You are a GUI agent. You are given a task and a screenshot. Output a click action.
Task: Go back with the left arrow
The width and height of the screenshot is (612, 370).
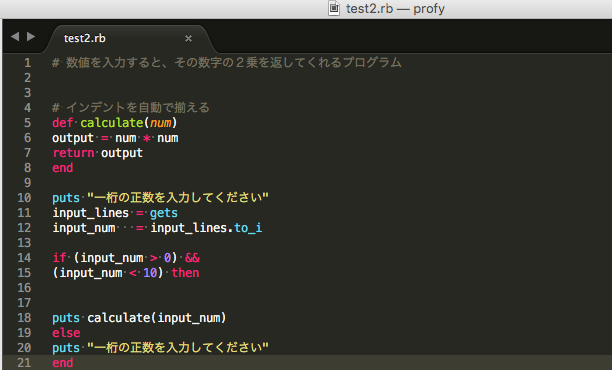point(15,37)
